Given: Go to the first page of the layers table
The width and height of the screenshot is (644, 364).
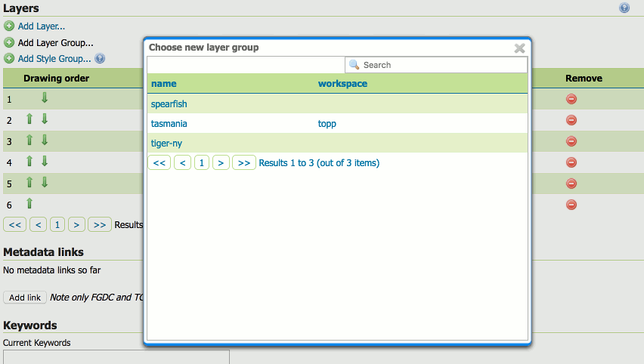Looking at the screenshot, I should (x=15, y=224).
